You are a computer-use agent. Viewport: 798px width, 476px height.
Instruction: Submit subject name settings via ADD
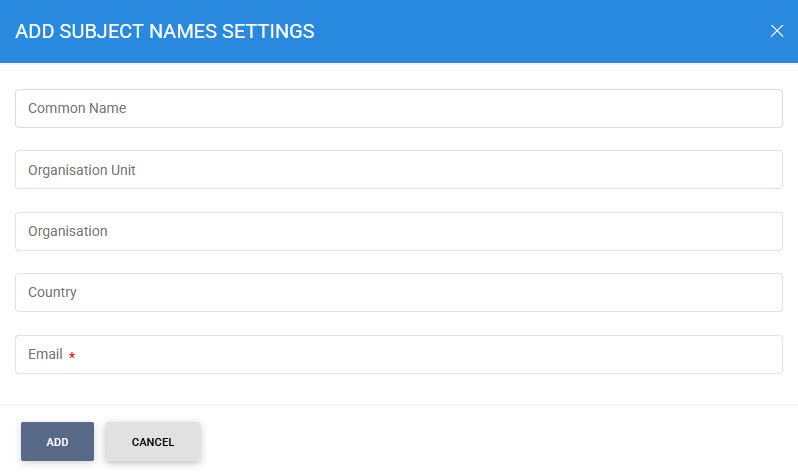coord(57,442)
